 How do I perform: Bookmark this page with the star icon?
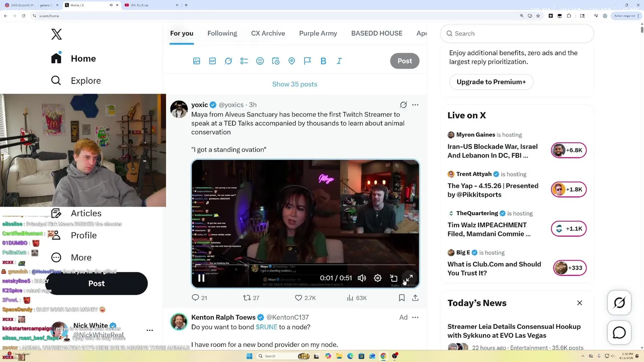coord(538,16)
